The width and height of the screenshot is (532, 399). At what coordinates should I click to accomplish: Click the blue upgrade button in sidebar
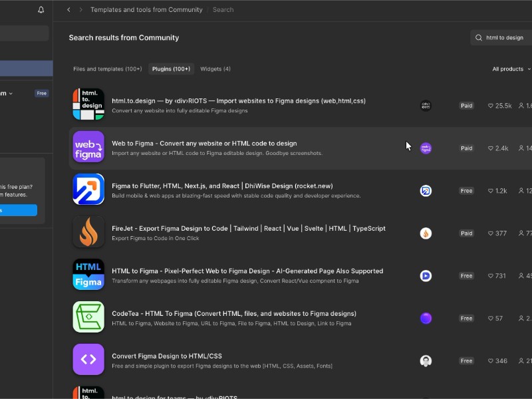[x=19, y=210]
